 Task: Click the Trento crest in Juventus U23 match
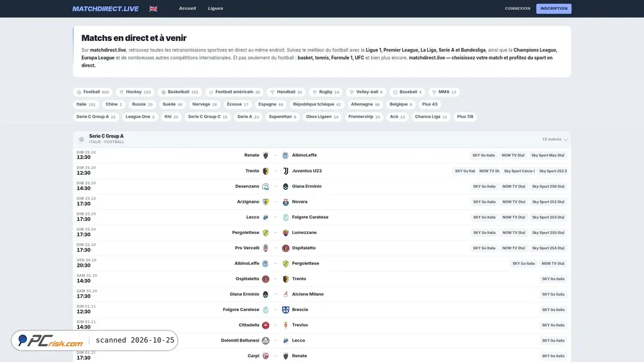coord(266,171)
